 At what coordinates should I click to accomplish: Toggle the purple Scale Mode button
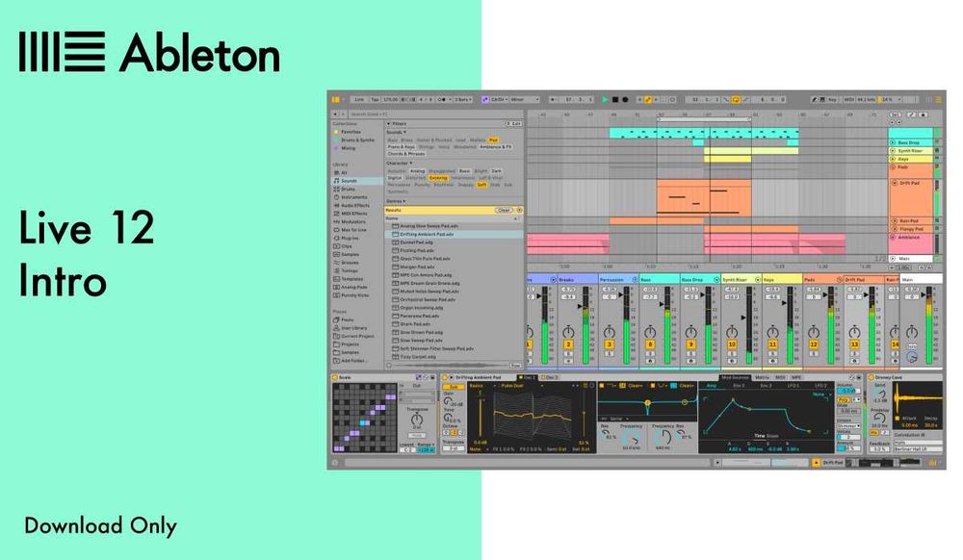pyautogui.click(x=485, y=99)
